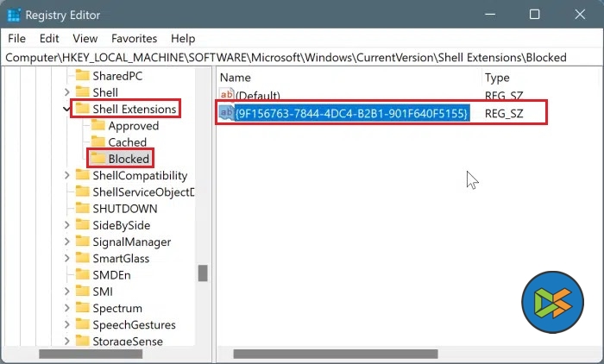Click the SharedPC folder icon
This screenshot has height=364, width=604.
click(82, 75)
